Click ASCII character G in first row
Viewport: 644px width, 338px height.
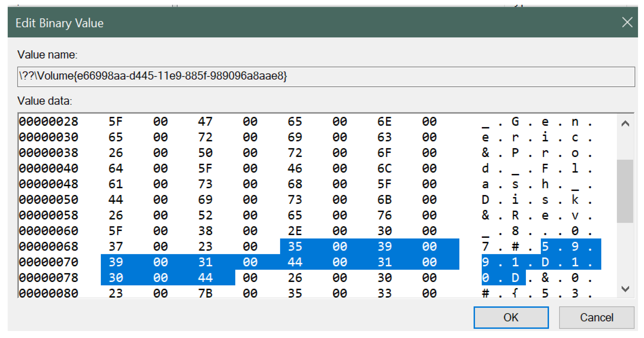pos(515,122)
